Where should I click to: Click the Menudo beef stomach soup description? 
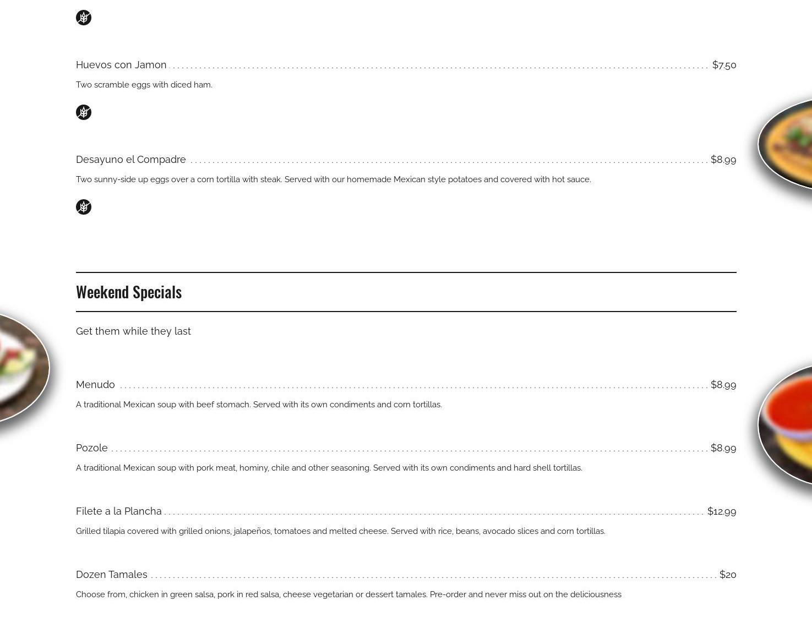[x=259, y=405]
